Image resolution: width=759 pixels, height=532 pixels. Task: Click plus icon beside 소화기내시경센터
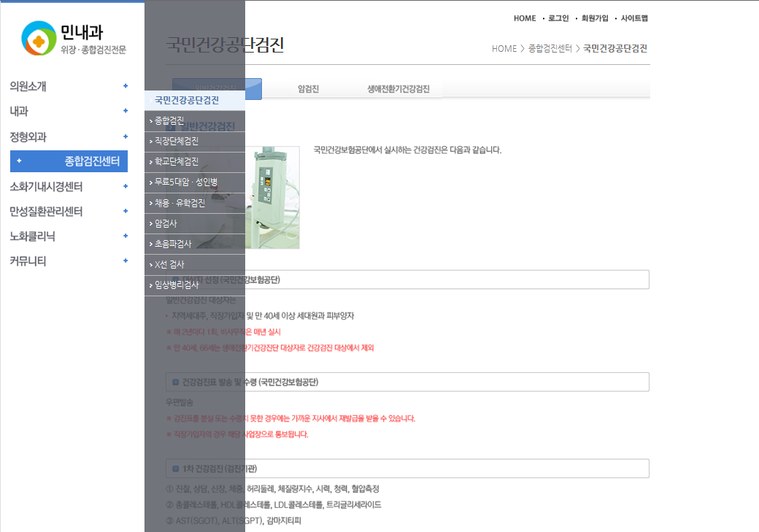tap(126, 186)
